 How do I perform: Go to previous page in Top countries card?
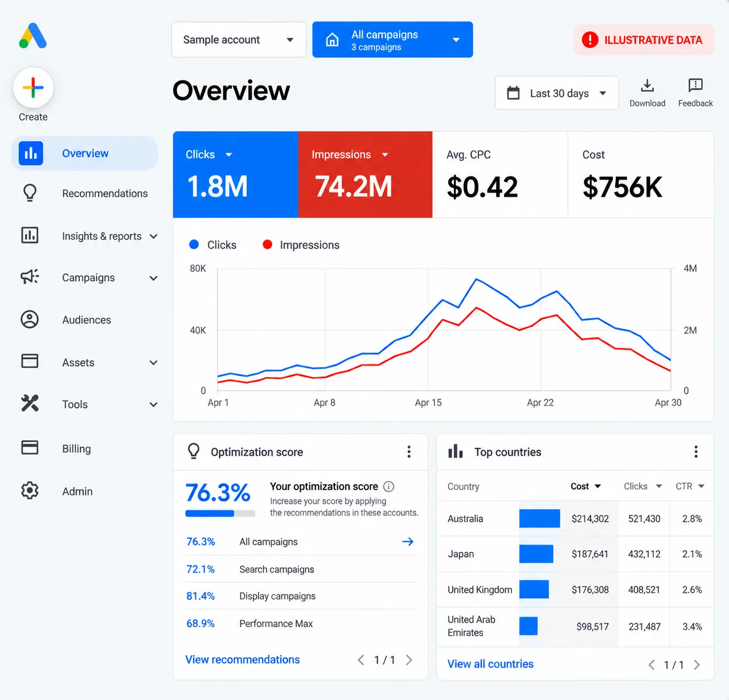[652, 665]
